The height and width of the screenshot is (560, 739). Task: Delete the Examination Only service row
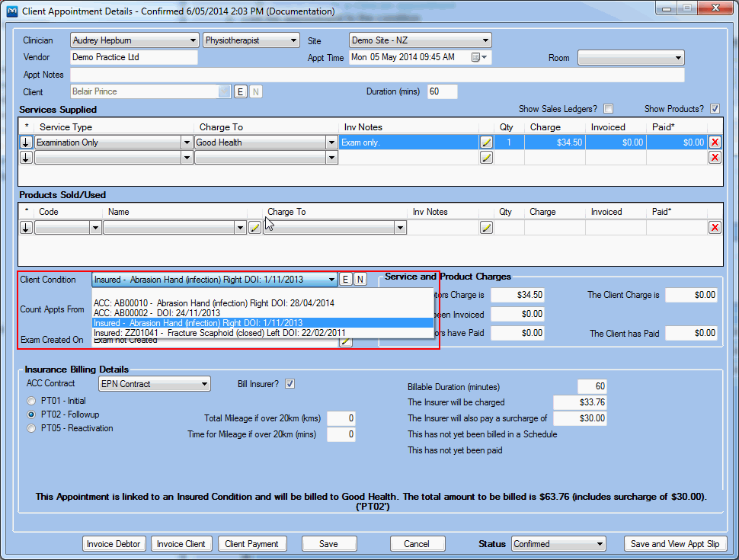[715, 142]
